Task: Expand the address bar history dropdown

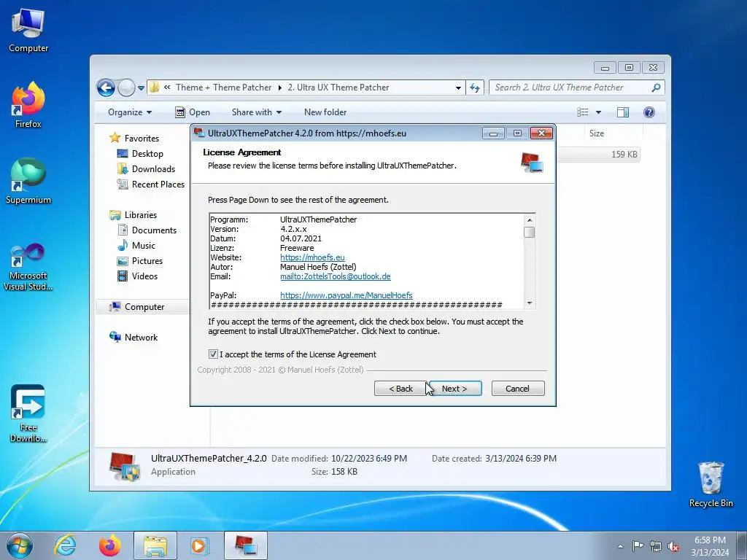Action: tap(458, 87)
